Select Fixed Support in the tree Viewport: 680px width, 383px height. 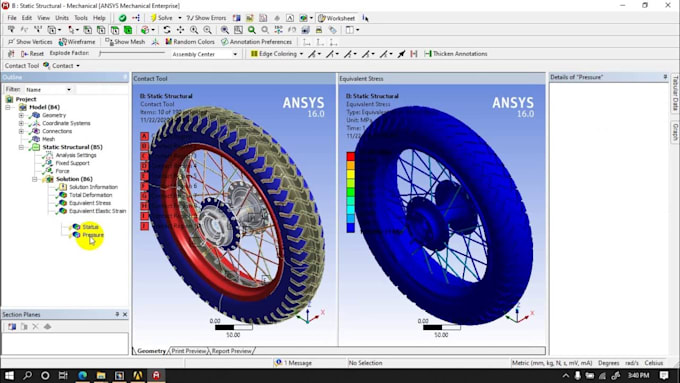click(72, 163)
